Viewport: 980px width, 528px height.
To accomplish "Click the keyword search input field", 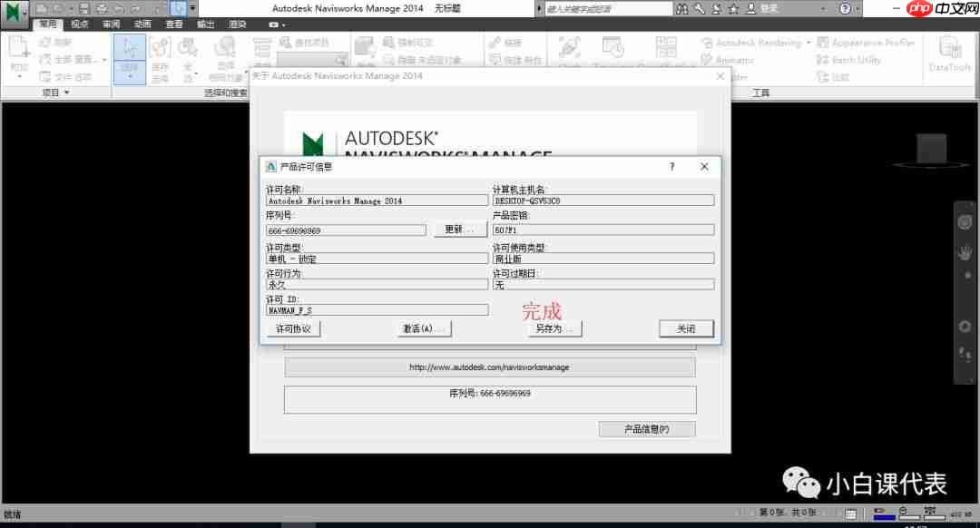I will coord(608,9).
